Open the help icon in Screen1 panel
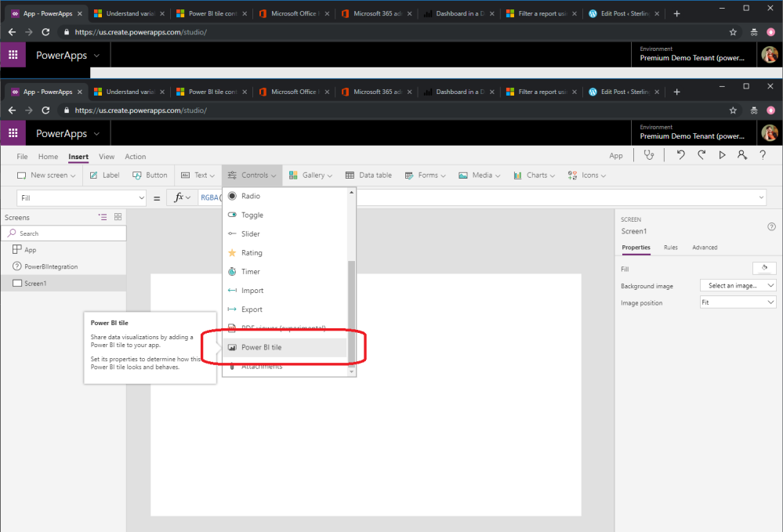Viewport: 783px width, 532px height. (771, 226)
